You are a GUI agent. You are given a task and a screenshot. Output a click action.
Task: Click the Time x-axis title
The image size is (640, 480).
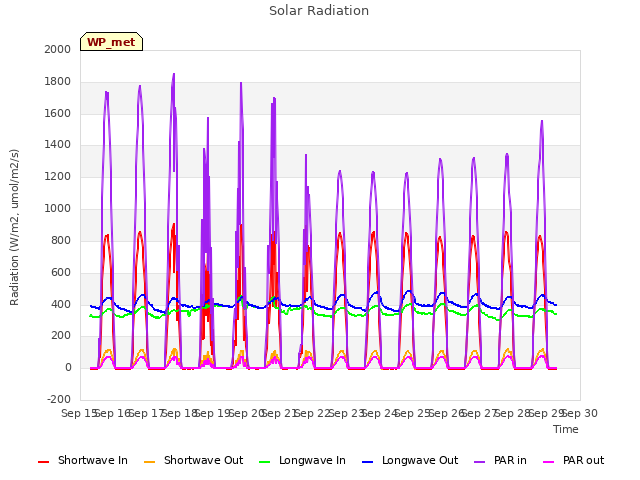[x=566, y=429]
